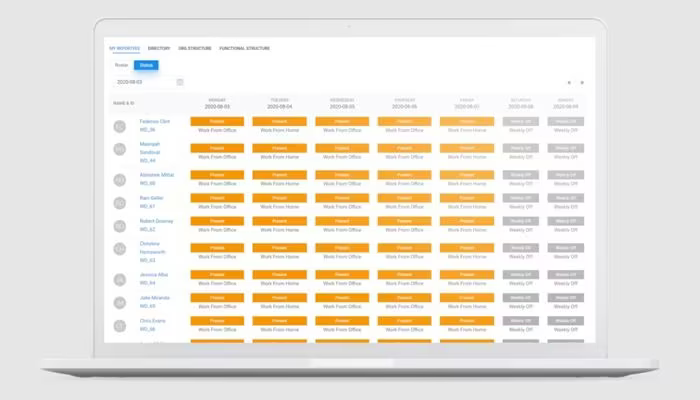Open the Hemsworth WD_63 employee name link
This screenshot has height=400, width=700.
tap(153, 248)
